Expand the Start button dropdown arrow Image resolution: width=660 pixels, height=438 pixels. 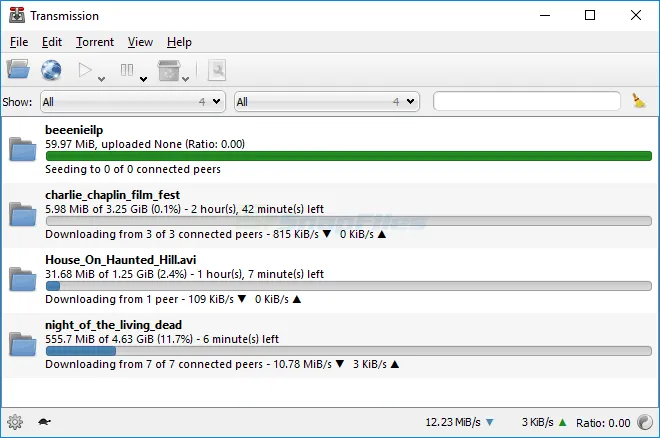tap(101, 79)
